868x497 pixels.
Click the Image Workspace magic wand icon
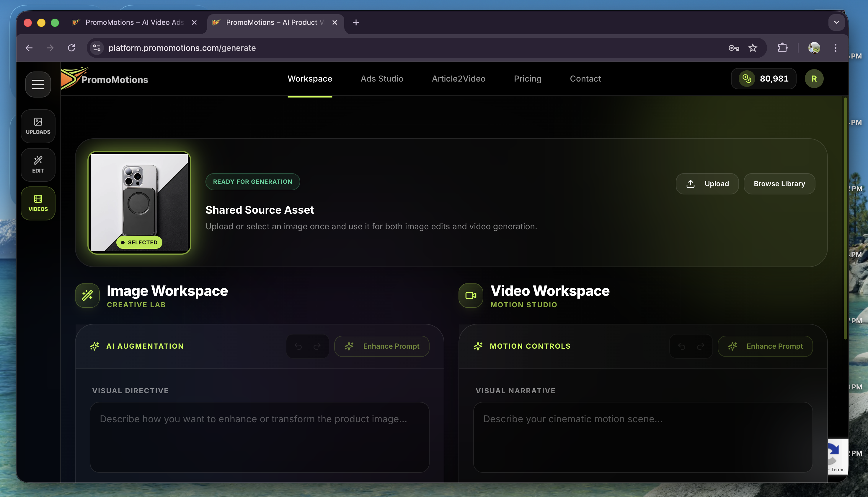coord(87,295)
